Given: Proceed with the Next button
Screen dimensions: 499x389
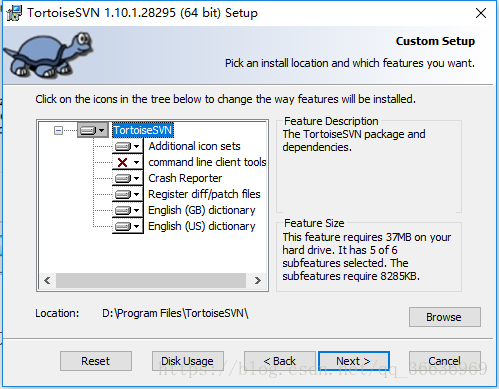Looking at the screenshot, I should pos(354,361).
